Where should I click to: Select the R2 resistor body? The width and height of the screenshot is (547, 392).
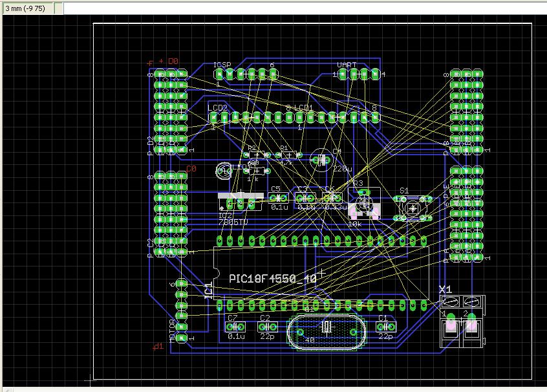point(257,155)
